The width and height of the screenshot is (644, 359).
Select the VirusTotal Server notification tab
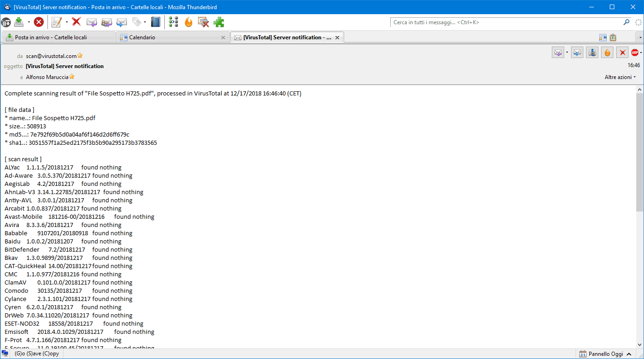(x=287, y=37)
